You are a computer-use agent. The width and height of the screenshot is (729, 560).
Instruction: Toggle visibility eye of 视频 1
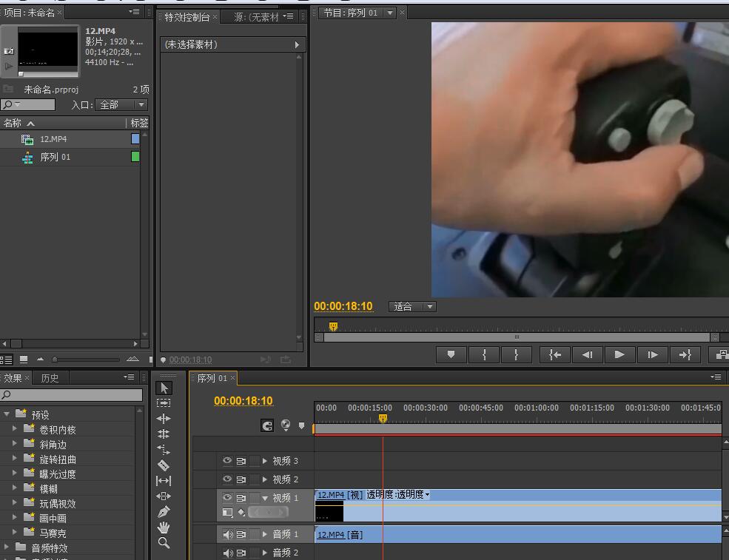click(227, 497)
